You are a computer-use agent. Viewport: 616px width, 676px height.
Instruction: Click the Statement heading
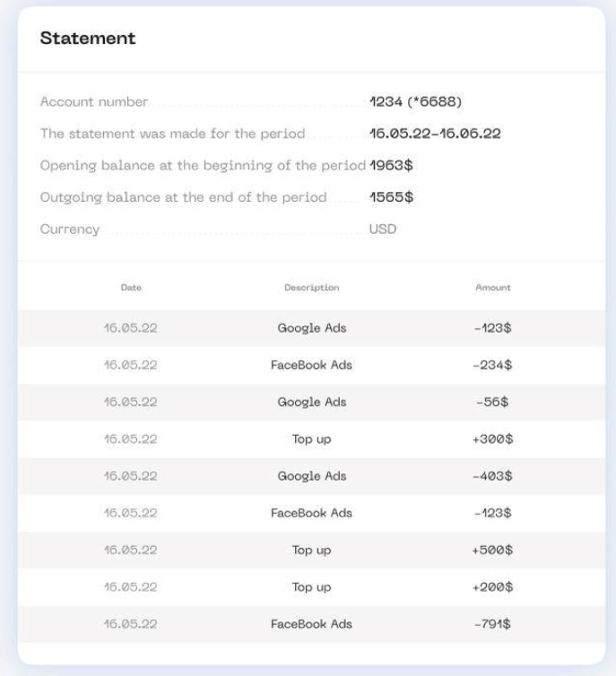[88, 39]
